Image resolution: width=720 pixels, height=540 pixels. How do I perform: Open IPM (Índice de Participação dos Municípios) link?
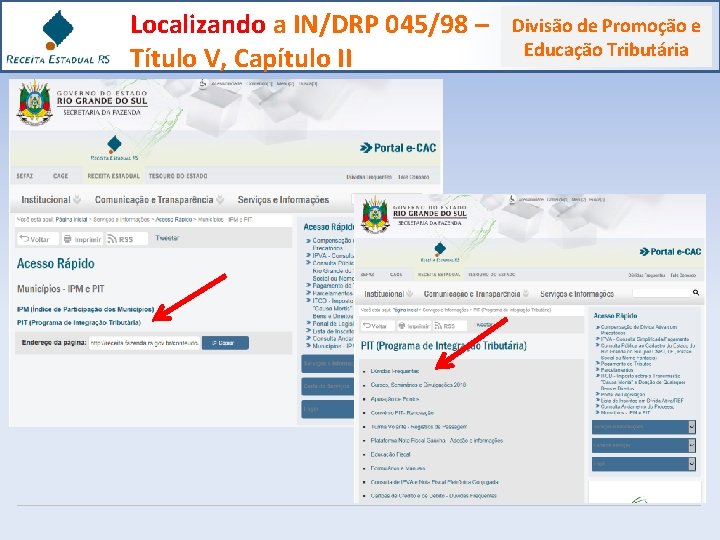point(85,309)
